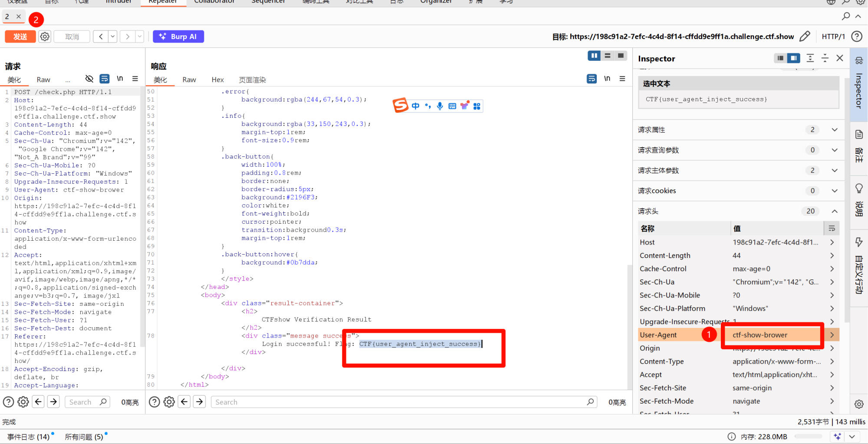Open Burp AI assistant
This screenshot has width=868, height=444.
click(178, 36)
